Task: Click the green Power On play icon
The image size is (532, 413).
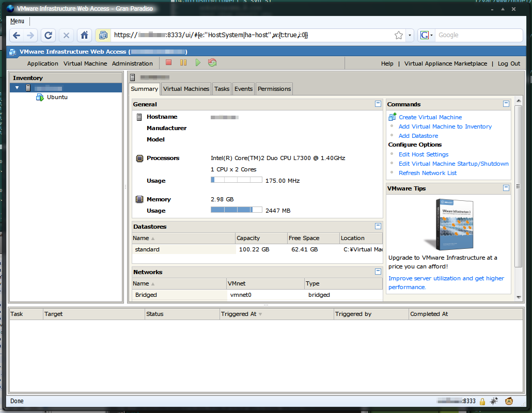Action: coord(198,62)
